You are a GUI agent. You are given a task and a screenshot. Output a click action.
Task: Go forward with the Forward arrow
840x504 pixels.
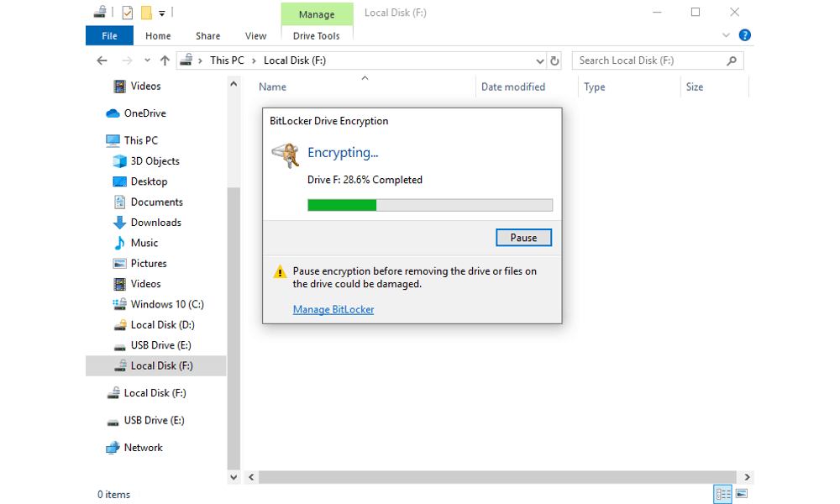[127, 60]
